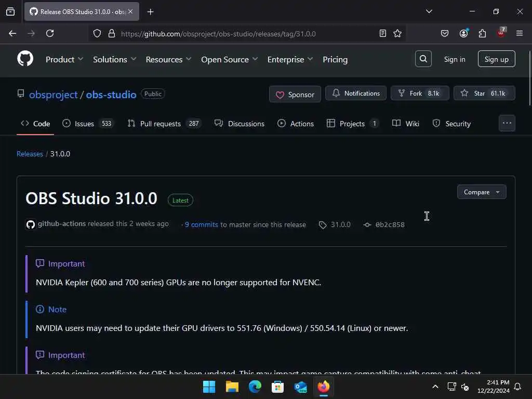Reload the page with refresh icon
The width and height of the screenshot is (532, 399).
click(50, 33)
